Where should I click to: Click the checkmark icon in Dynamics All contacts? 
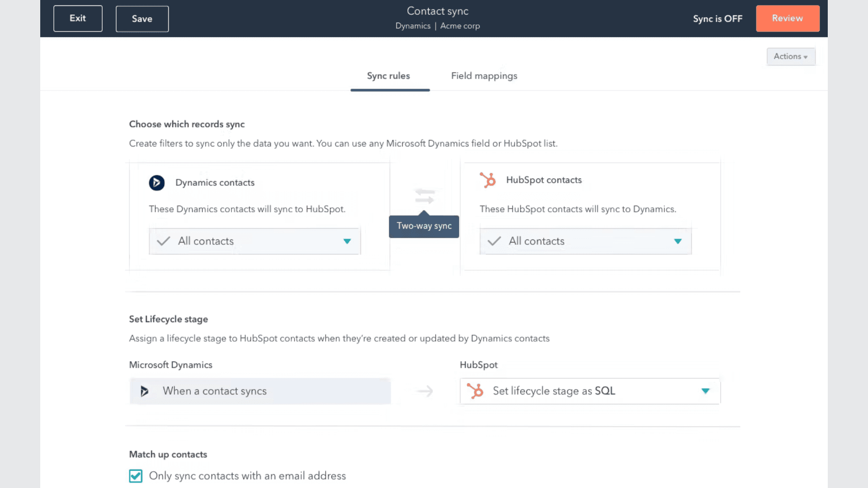click(163, 241)
